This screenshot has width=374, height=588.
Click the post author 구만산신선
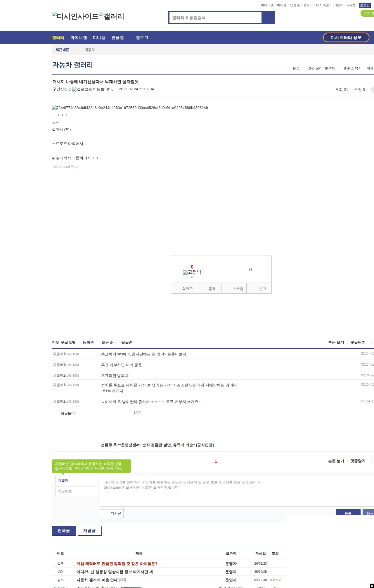click(x=62, y=89)
